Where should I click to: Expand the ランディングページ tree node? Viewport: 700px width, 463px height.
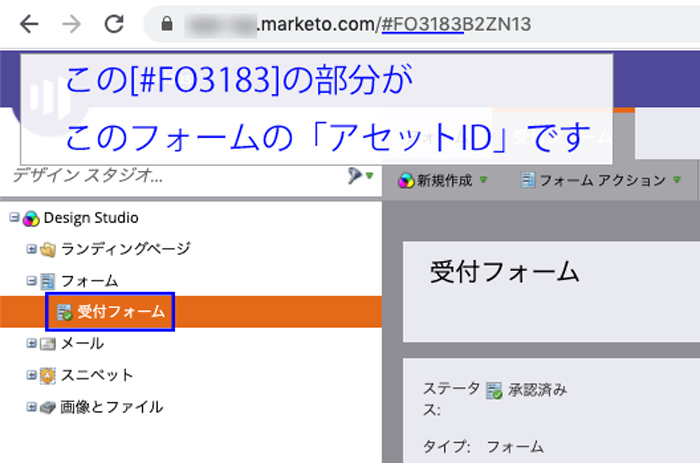32,249
